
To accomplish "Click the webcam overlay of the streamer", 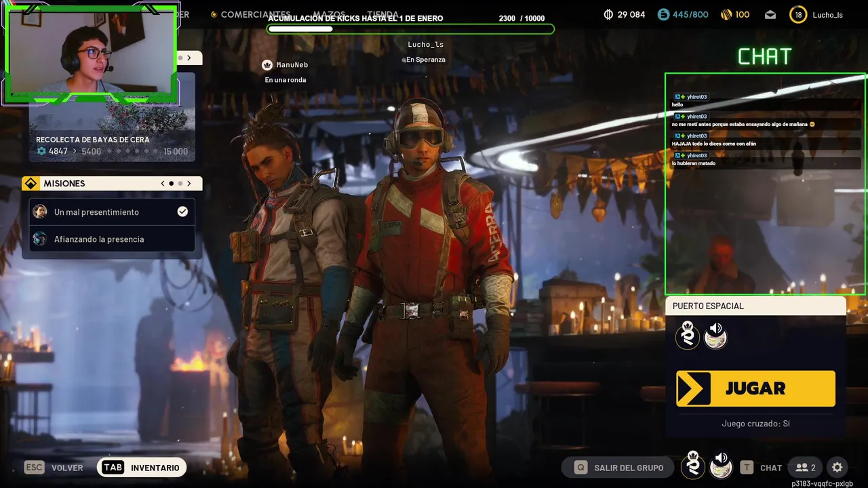I will coord(90,53).
